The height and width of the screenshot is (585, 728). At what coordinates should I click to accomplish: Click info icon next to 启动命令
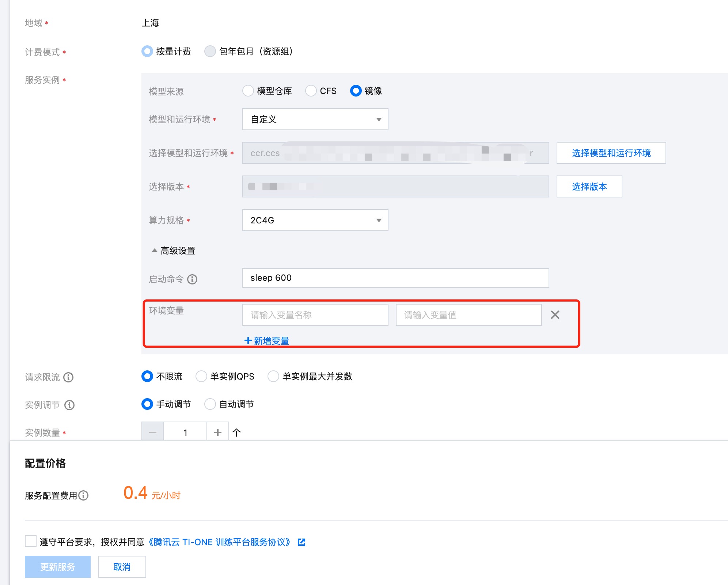point(192,279)
